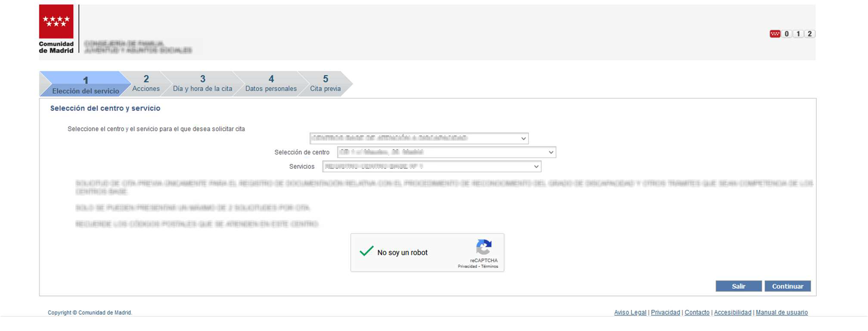Go to step 2 'Acciones'
The image size is (868, 331).
click(146, 84)
